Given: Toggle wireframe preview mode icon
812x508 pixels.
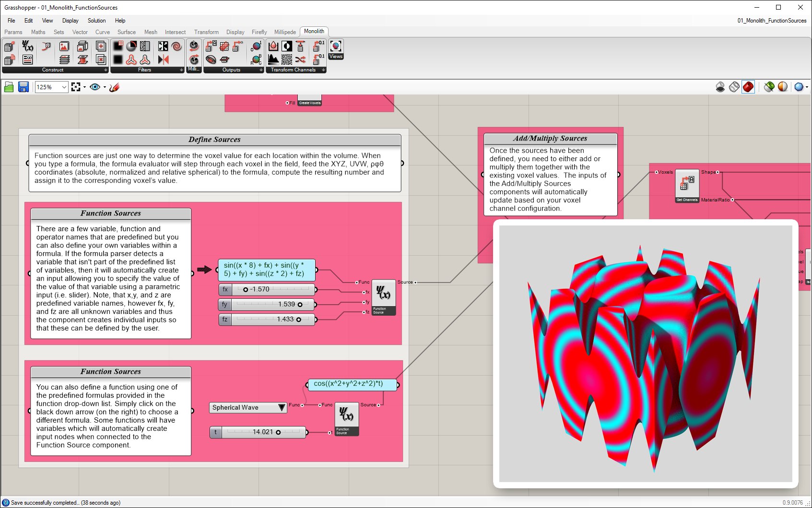Looking at the screenshot, I should pyautogui.click(x=734, y=87).
